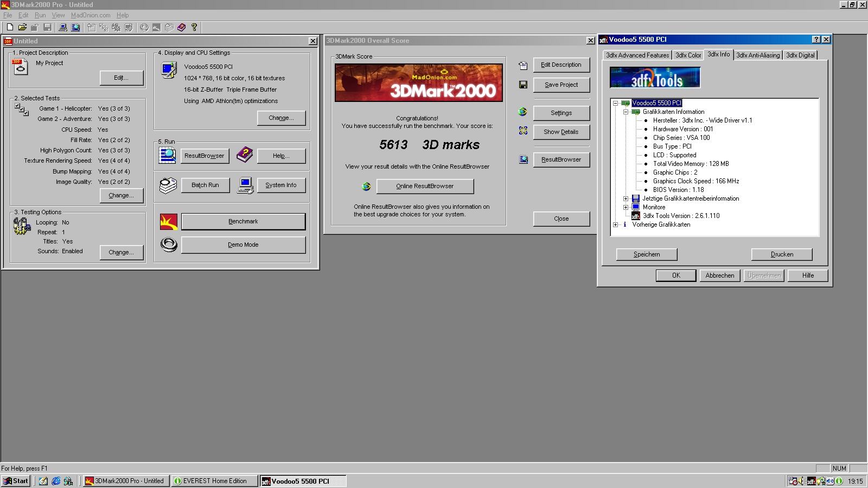Switch to 3dfx Digital tab

pyautogui.click(x=800, y=55)
